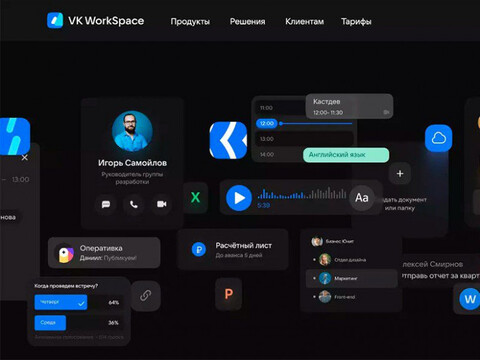Open the blue W document icon

[x=470, y=299]
